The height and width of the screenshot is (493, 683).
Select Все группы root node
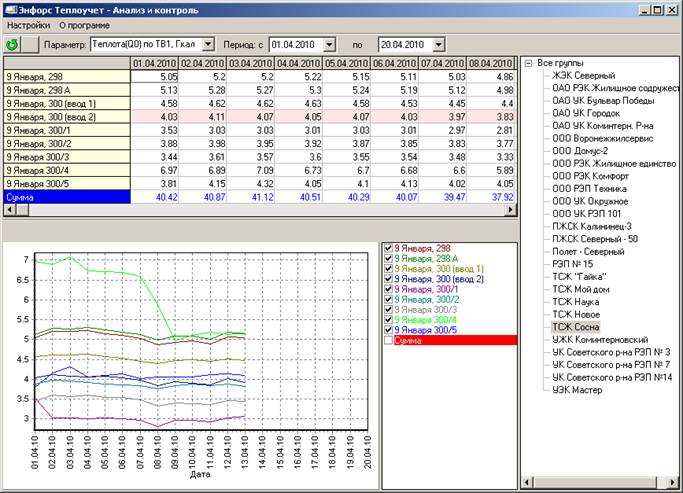coord(560,63)
